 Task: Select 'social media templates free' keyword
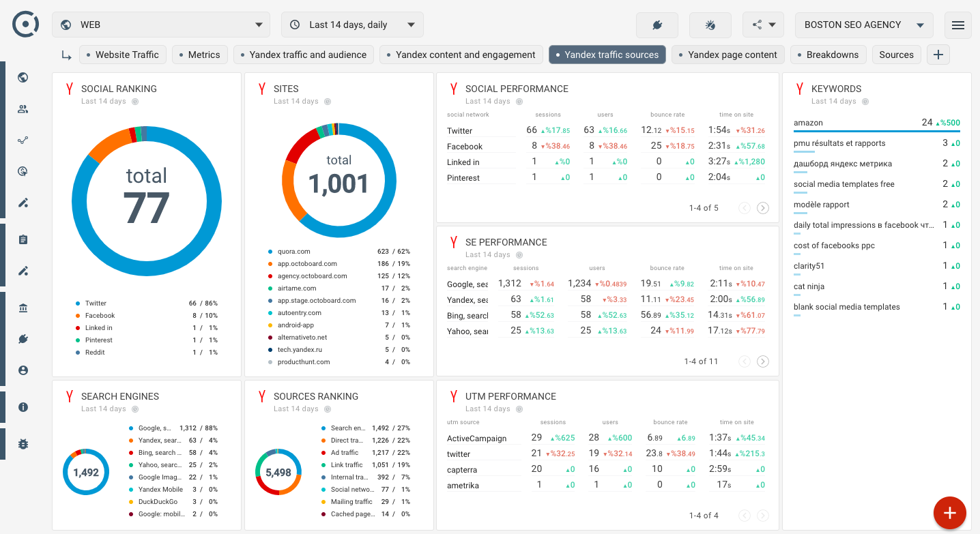pos(877,185)
